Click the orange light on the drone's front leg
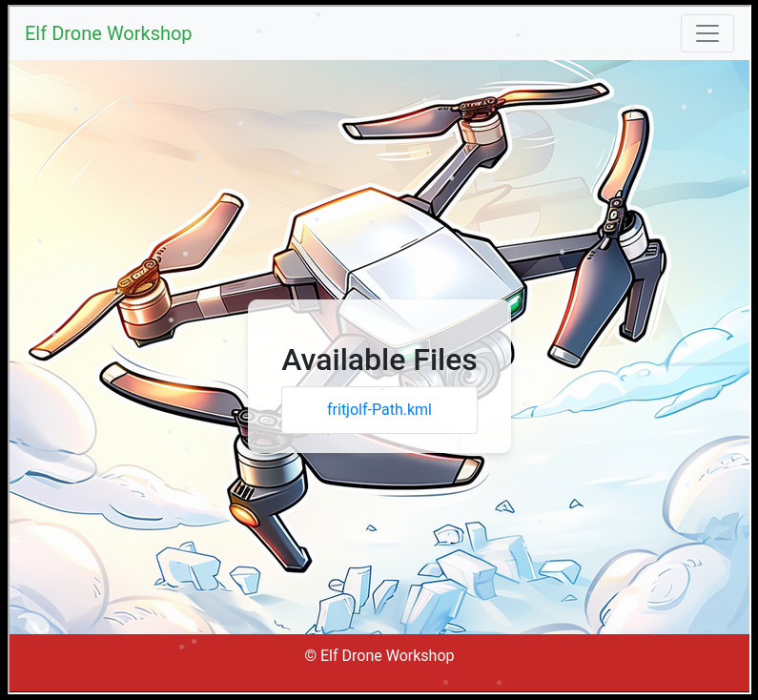 pyautogui.click(x=248, y=516)
